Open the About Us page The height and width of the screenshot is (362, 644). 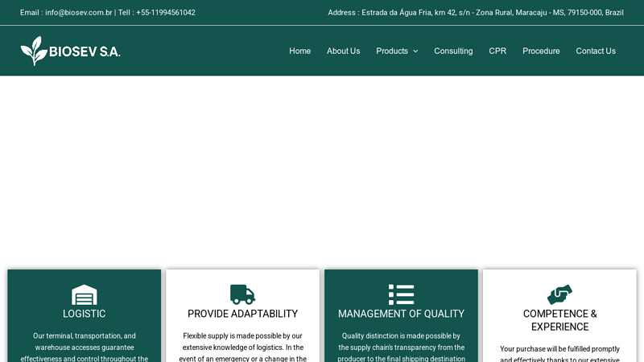pos(343,51)
